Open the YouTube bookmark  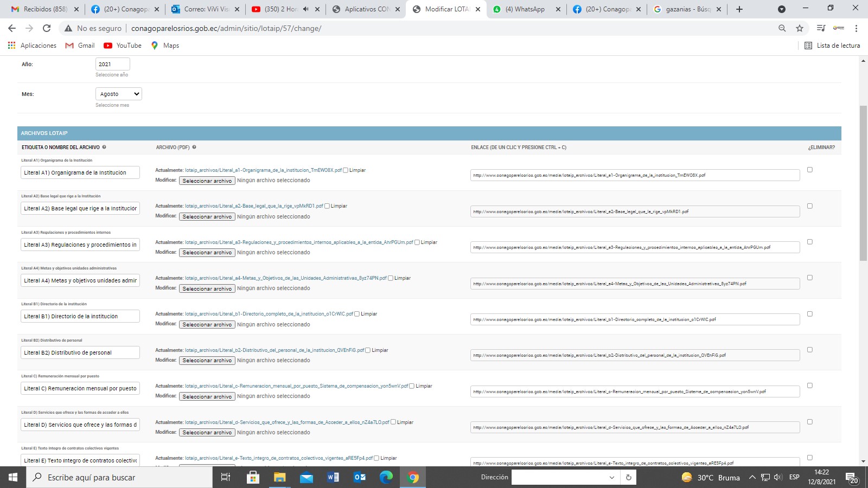coord(123,46)
